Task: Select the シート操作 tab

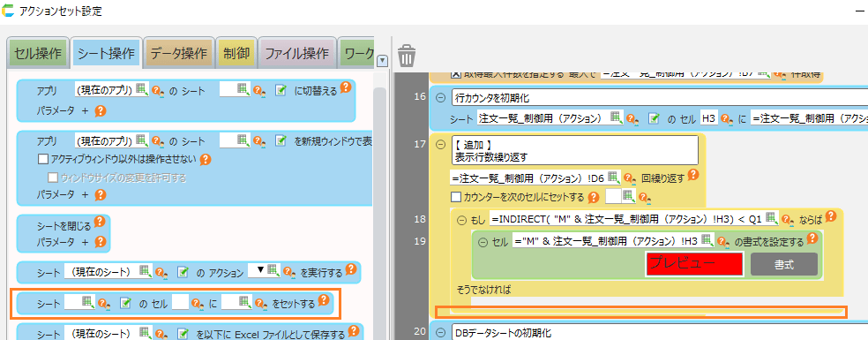Action: tap(106, 53)
